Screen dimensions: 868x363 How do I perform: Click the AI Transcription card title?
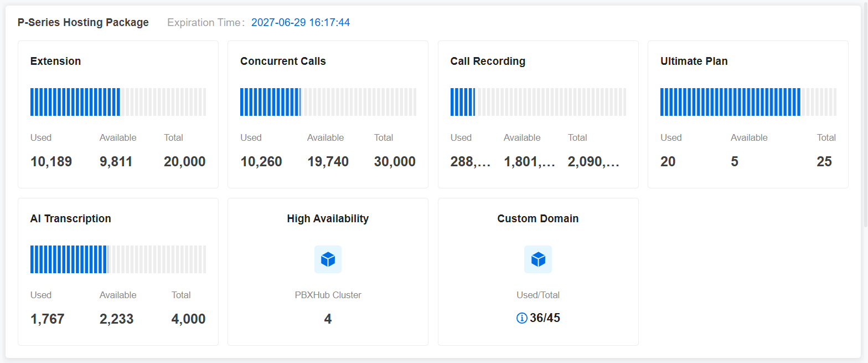coord(70,219)
